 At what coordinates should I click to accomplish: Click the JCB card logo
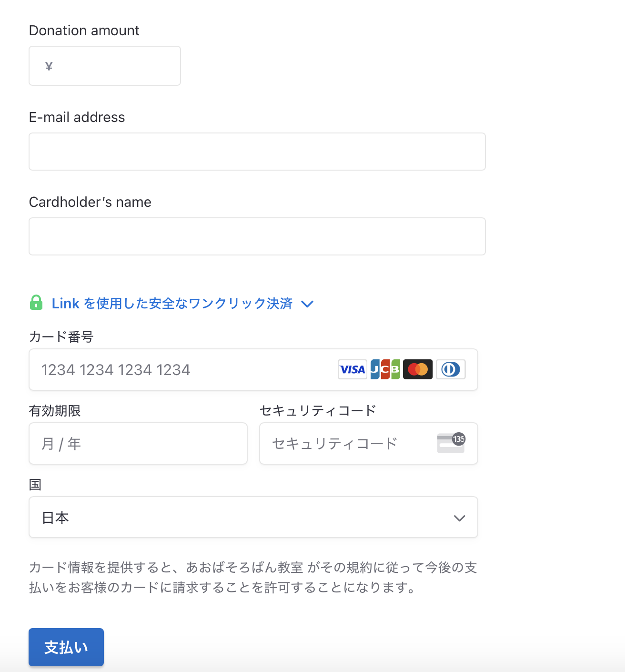coord(385,369)
